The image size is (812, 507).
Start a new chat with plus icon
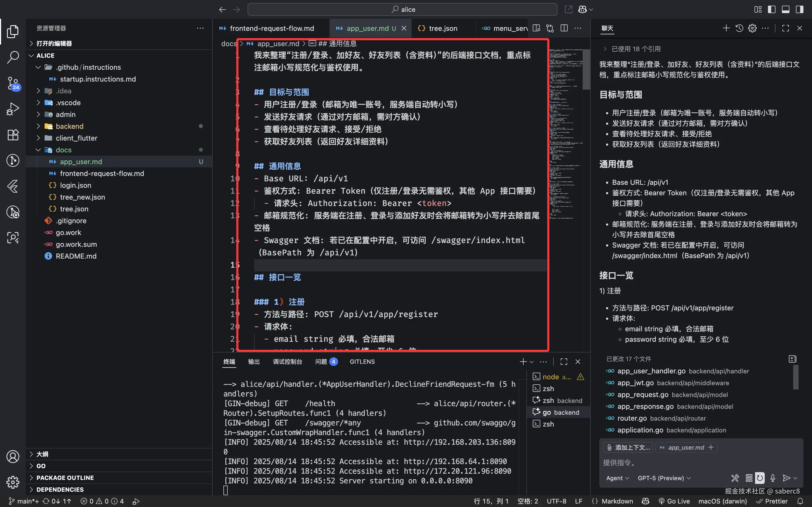(x=726, y=28)
